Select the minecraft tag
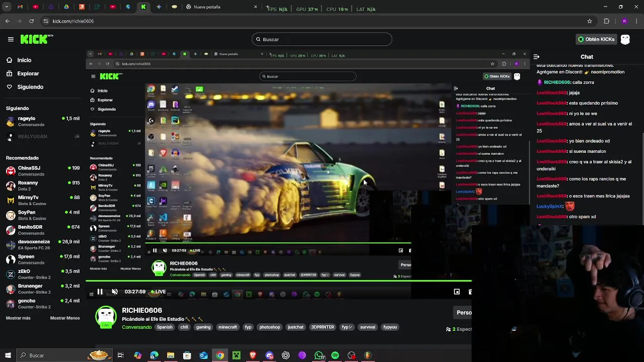 coord(227,327)
